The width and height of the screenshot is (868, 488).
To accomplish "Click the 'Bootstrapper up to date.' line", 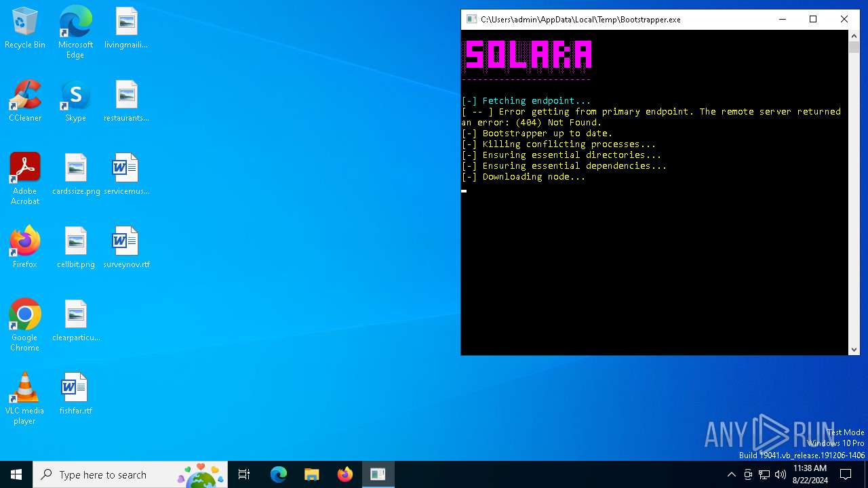I will pyautogui.click(x=536, y=134).
